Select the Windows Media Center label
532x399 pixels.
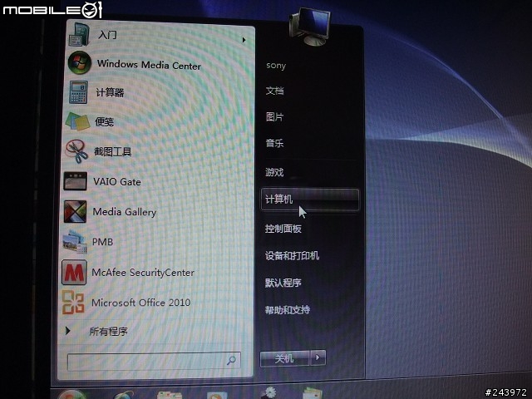click(x=149, y=65)
